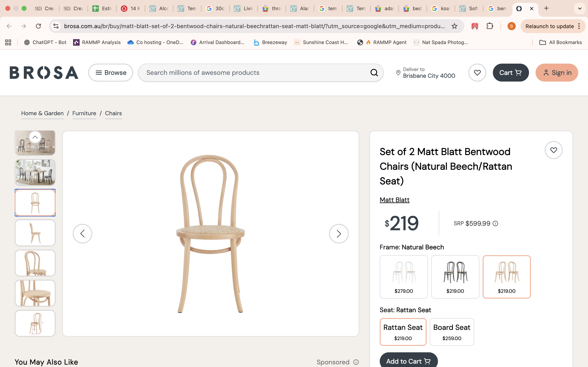Open the Browse menu
This screenshot has width=588, height=367.
[110, 73]
